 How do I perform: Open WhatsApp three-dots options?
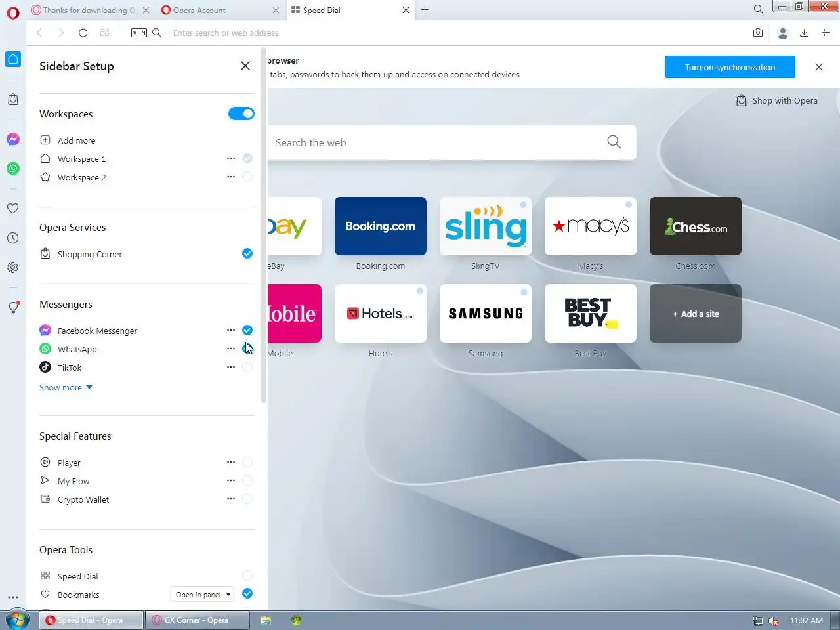click(231, 348)
